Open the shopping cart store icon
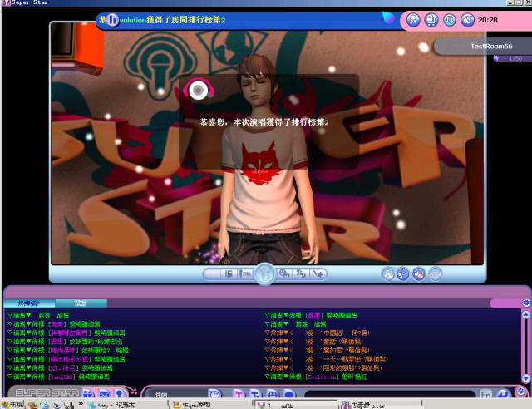Screen dimensions: 532x409 (x=431, y=20)
